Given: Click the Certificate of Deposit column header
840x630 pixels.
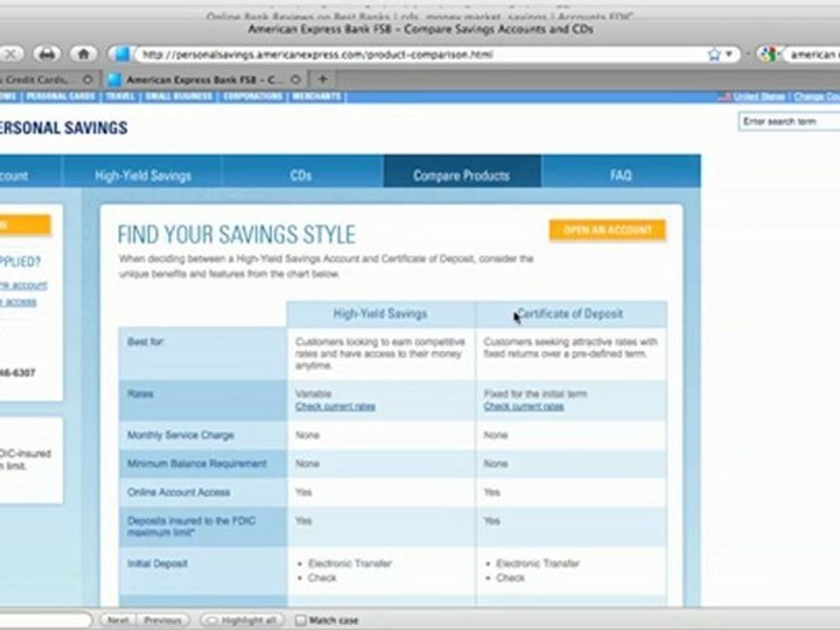Looking at the screenshot, I should (x=571, y=314).
